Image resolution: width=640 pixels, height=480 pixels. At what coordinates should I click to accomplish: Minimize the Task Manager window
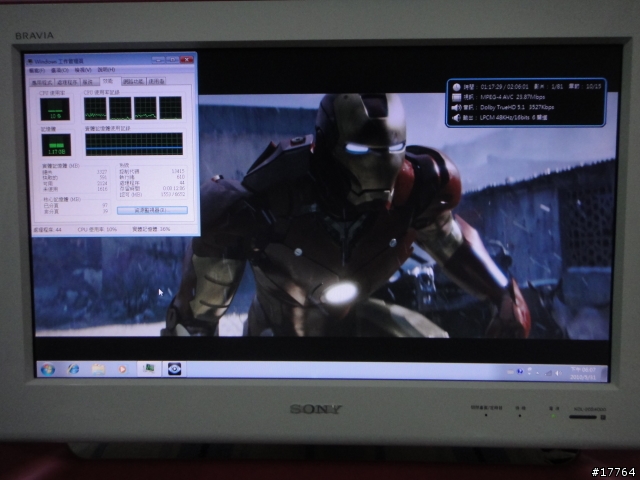pyautogui.click(x=159, y=60)
